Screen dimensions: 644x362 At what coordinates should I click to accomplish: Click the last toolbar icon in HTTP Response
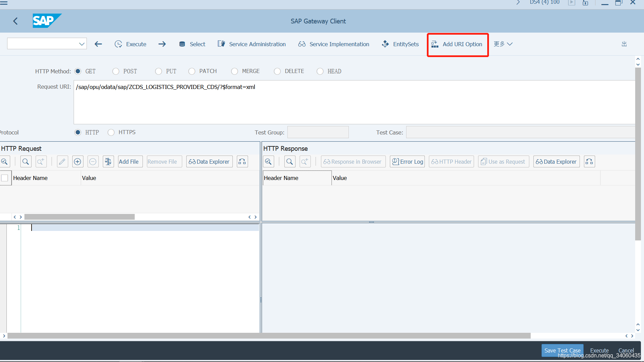tap(589, 162)
